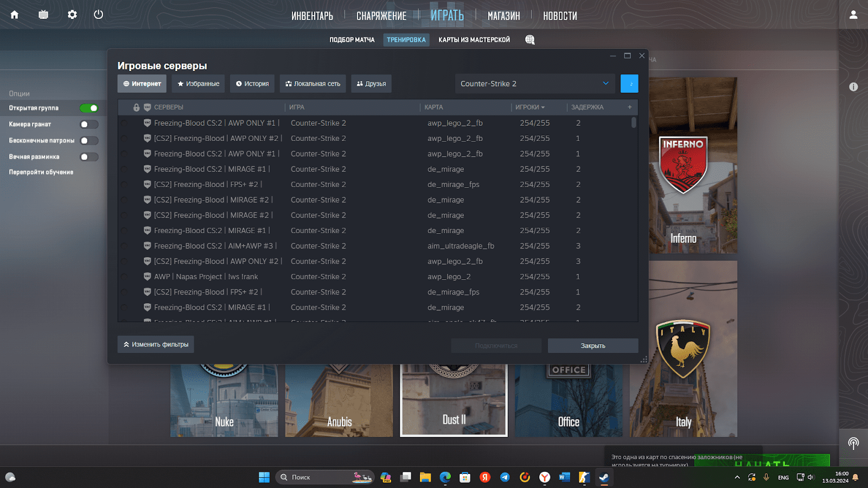Switch to Steam in taskbar
Viewport: 868px width, 488px height.
point(604,477)
